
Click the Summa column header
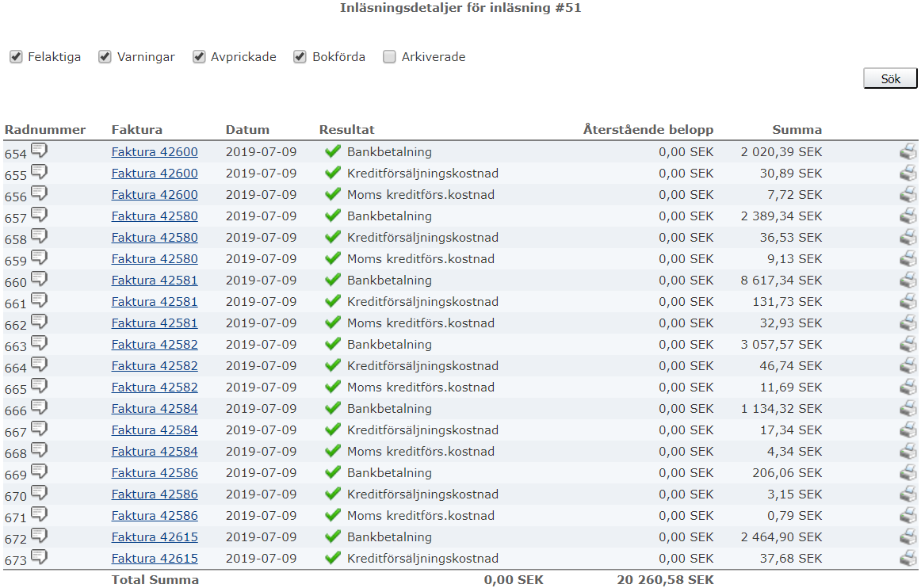tap(797, 130)
